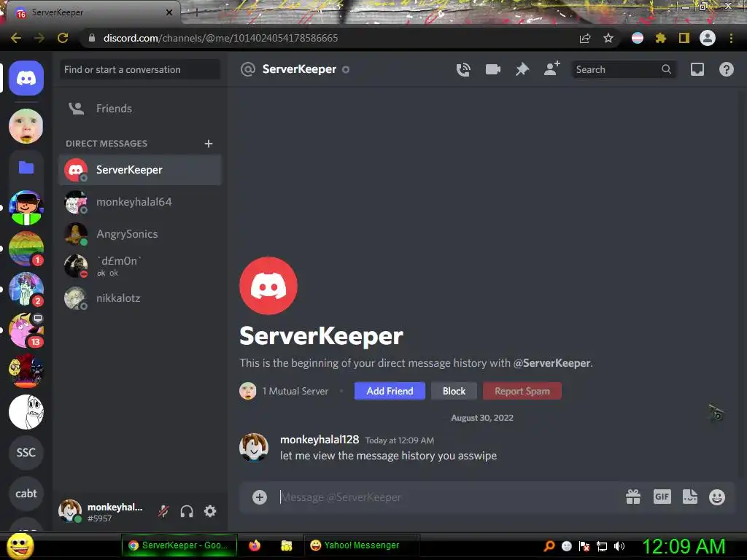747x560 pixels.
Task: Report Spam for this DM
Action: (x=522, y=391)
